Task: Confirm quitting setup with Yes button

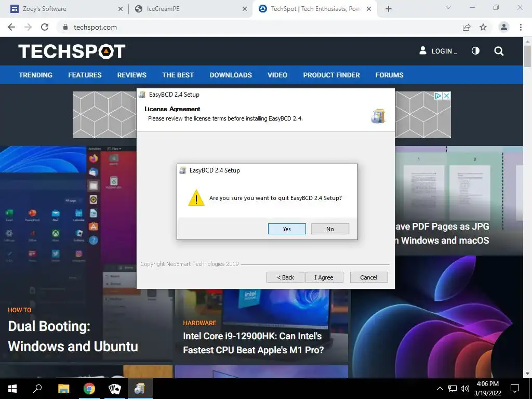Action: pos(287,229)
